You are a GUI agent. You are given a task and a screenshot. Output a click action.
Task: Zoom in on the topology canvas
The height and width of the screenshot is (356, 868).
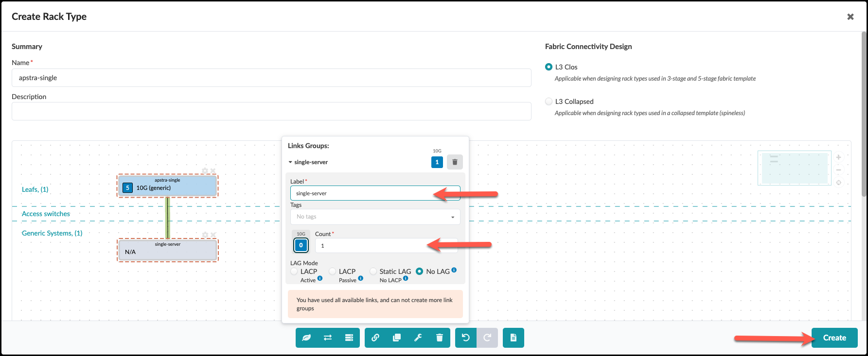pos(838,157)
